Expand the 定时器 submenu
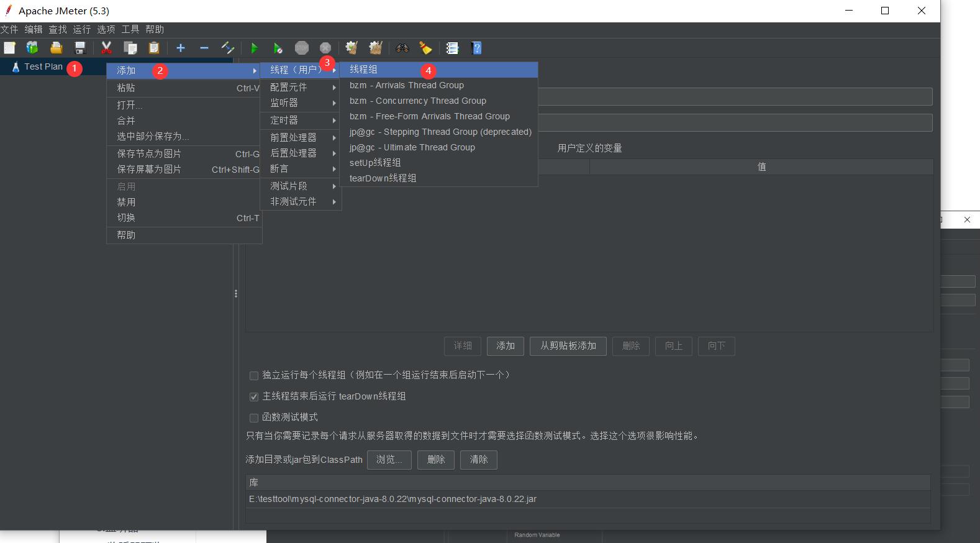The image size is (980, 543). [301, 121]
